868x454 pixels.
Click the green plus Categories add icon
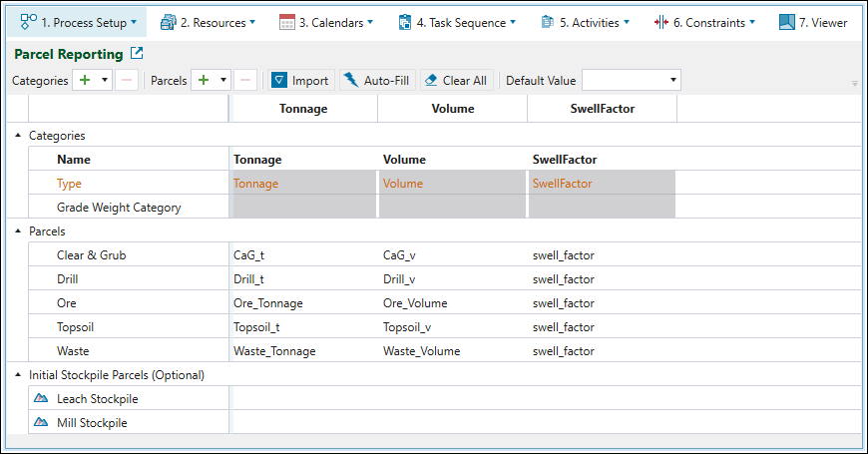[84, 81]
